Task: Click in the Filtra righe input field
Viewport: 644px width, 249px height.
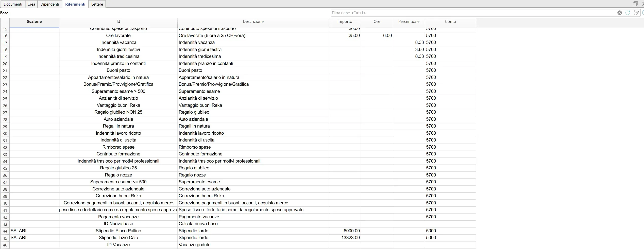Action: click(472, 13)
